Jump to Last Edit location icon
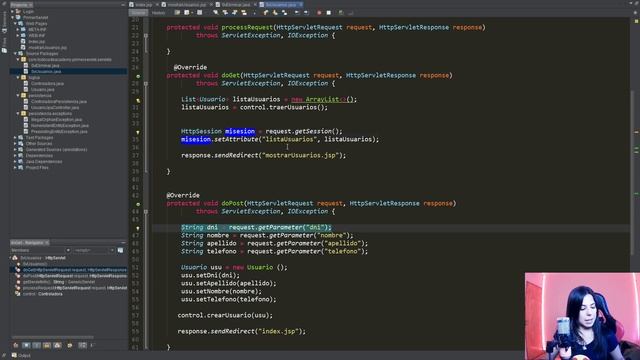The image size is (640, 360). [x=177, y=13]
